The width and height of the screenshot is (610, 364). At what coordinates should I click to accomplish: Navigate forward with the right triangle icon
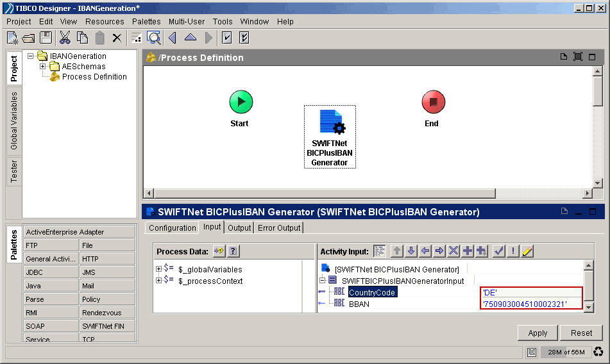tap(208, 38)
